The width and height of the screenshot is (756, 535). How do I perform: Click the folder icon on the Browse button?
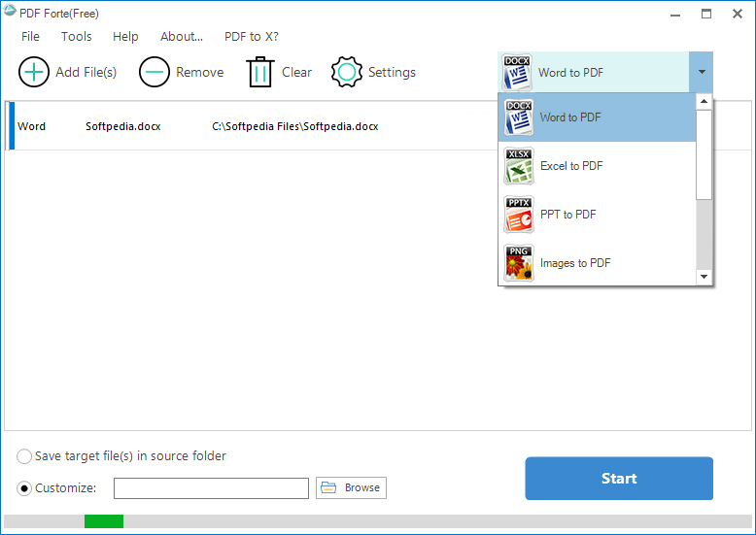[x=328, y=487]
